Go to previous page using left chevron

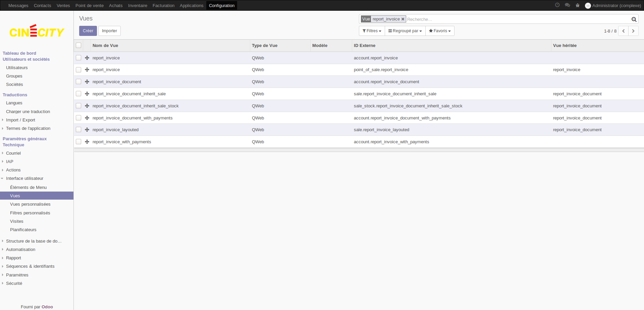[623, 31]
